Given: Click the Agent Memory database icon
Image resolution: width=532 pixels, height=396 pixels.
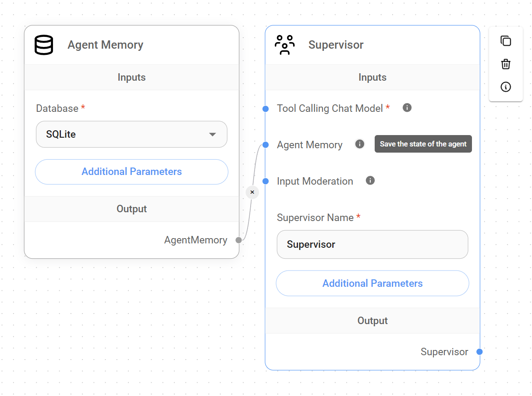Looking at the screenshot, I should point(44,45).
